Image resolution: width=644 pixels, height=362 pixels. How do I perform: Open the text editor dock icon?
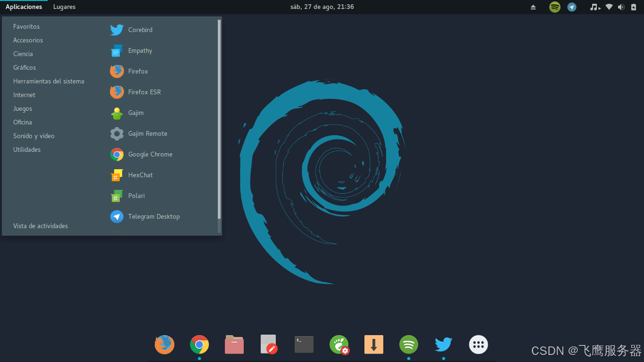[x=269, y=345]
